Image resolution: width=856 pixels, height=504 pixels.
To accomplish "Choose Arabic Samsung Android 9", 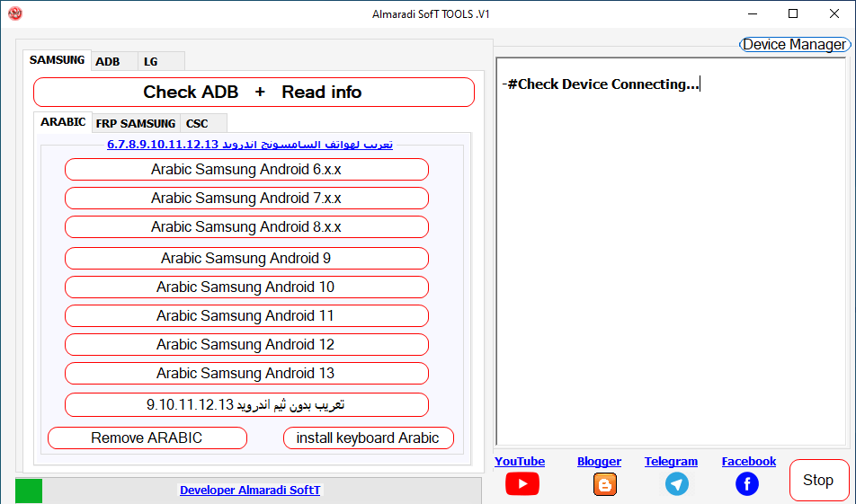I will pyautogui.click(x=246, y=259).
